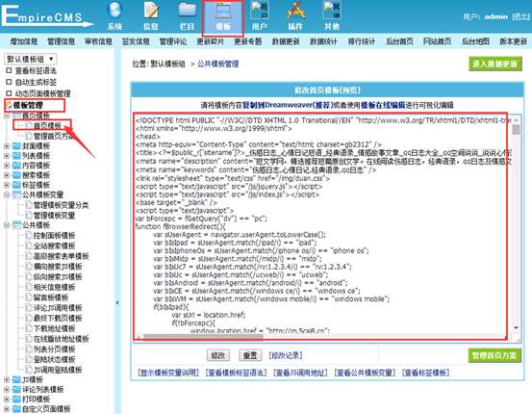The image size is (532, 414).
Task: Select 首页模板 leaf in template tree
Action: click(x=47, y=126)
